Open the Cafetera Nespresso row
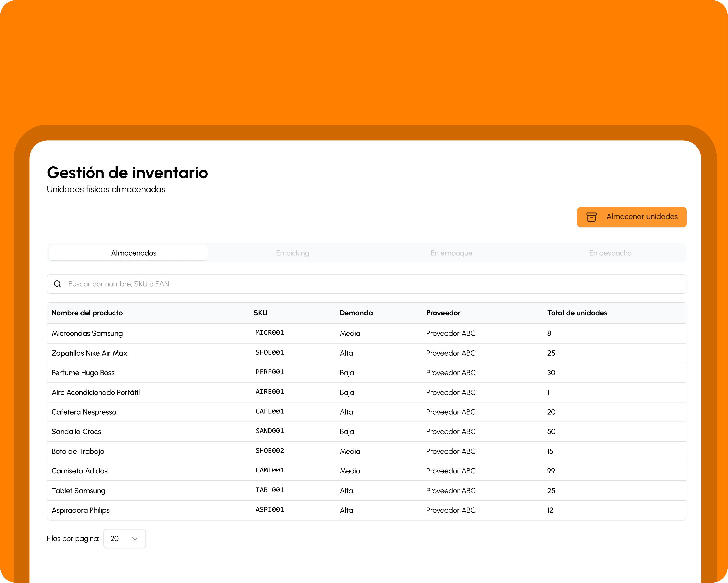The width and height of the screenshot is (728, 583). (84, 412)
